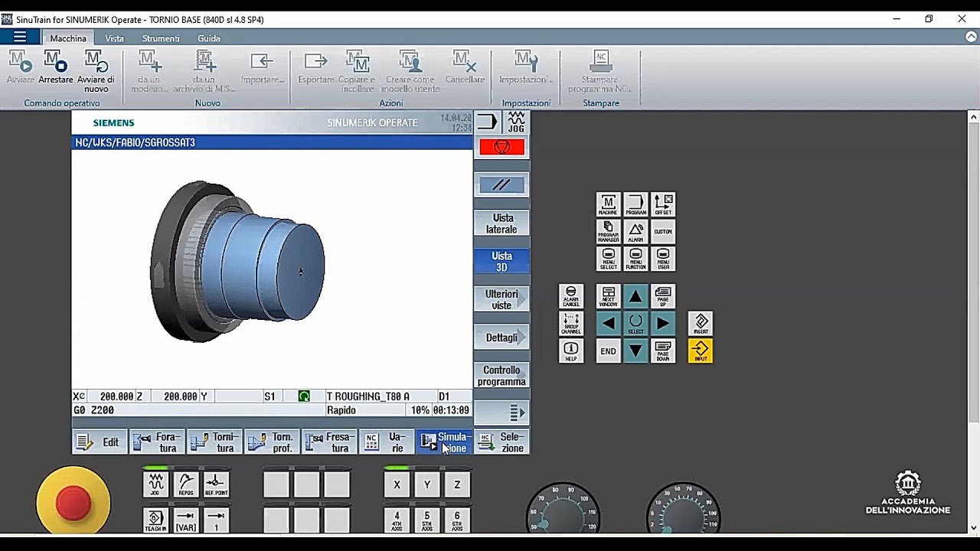Switch to the Vista ribbon tab
Screen dimensions: 980x551
click(x=114, y=38)
